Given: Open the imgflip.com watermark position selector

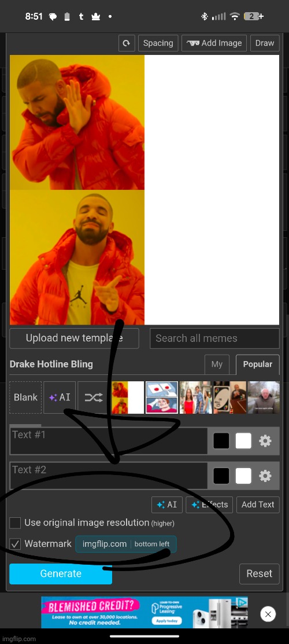Looking at the screenshot, I should [126, 544].
